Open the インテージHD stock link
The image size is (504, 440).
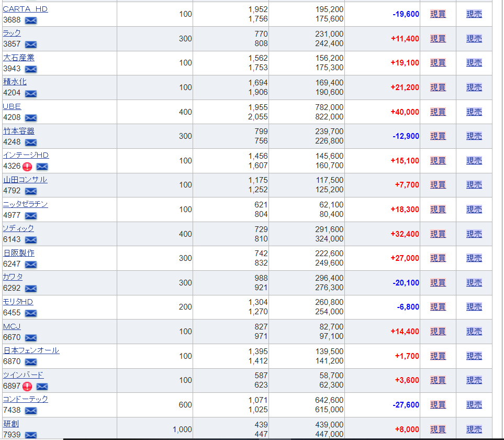(x=26, y=156)
